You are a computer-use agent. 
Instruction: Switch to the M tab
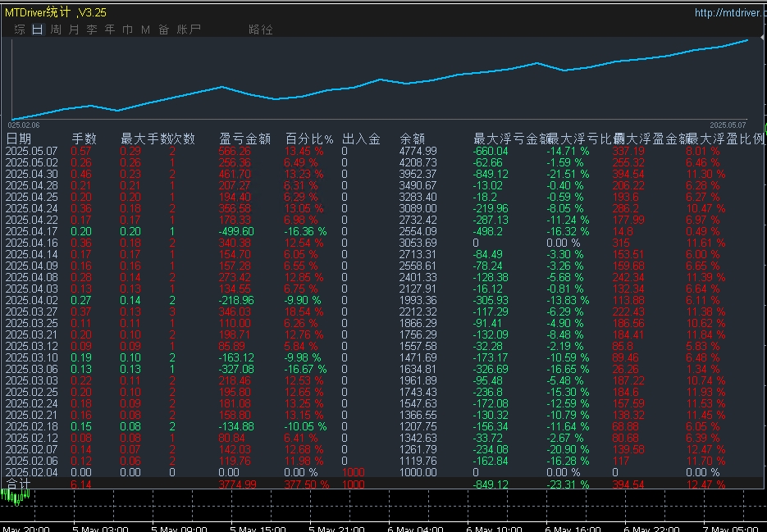[145, 30]
